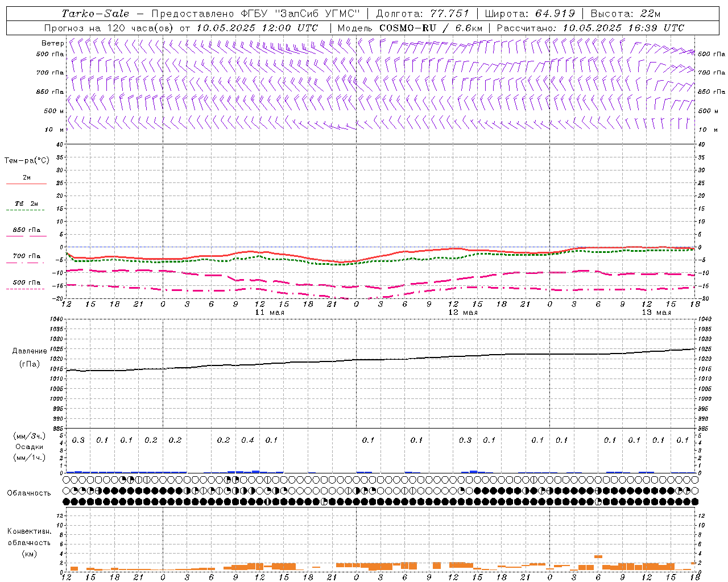Click the "Конвективн." convective cloud label
Screen dimensions: 728x582
click(x=29, y=531)
